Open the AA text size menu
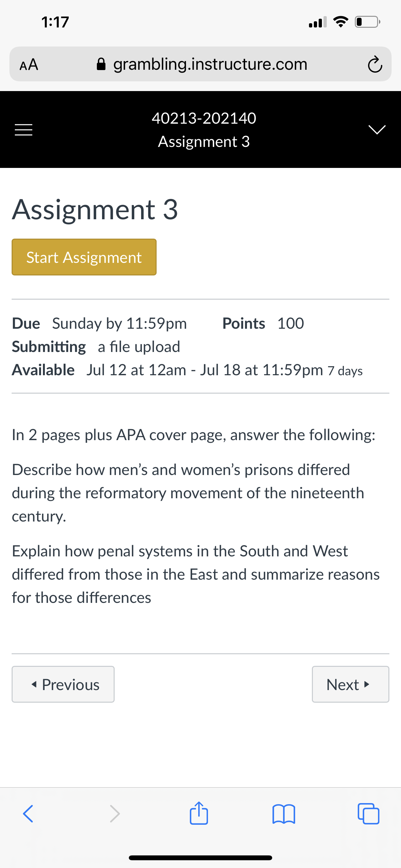Viewport: 401px width, 868px height. coord(29,64)
